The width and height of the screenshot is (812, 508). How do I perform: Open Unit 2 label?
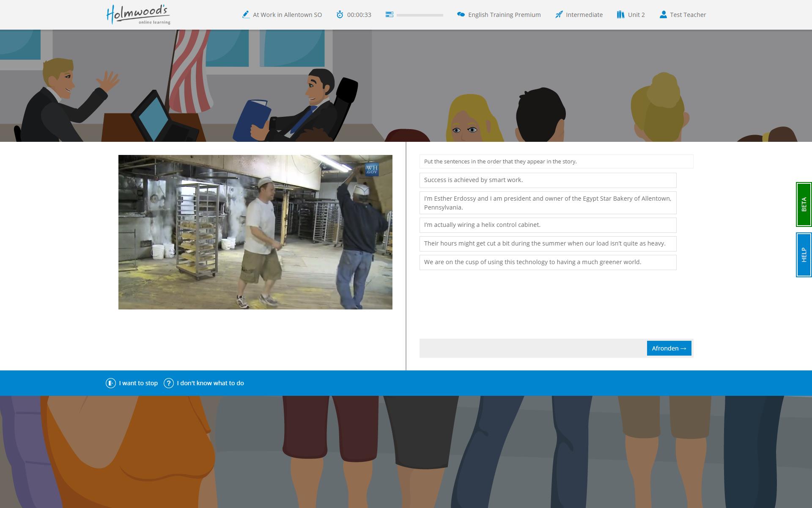[636, 15]
